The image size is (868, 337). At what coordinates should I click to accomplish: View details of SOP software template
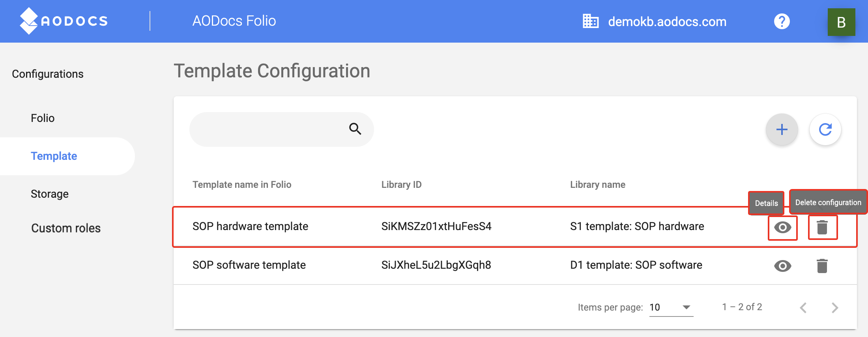tap(782, 266)
